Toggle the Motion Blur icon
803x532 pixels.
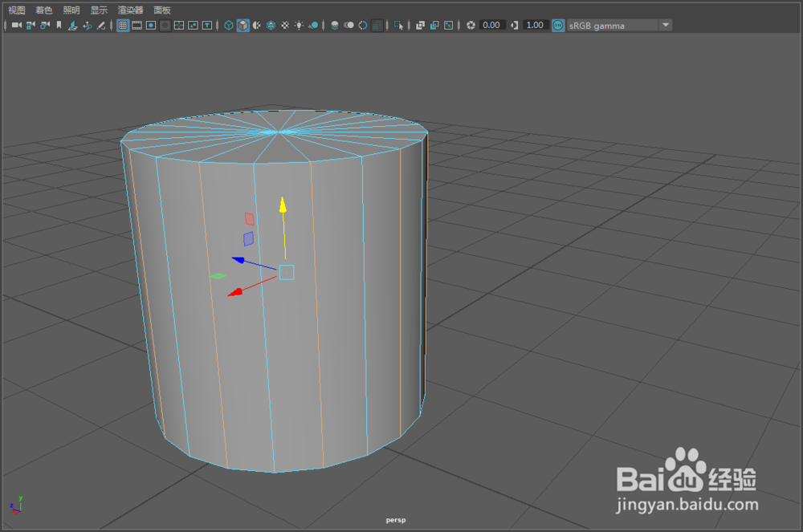349,25
